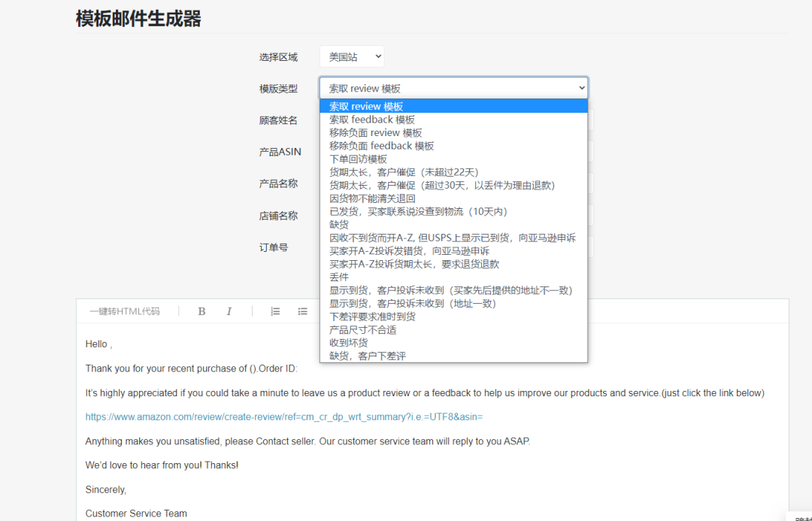Choose 已发货 买家没查到物流（10天内）option
812x521 pixels.
click(x=453, y=211)
